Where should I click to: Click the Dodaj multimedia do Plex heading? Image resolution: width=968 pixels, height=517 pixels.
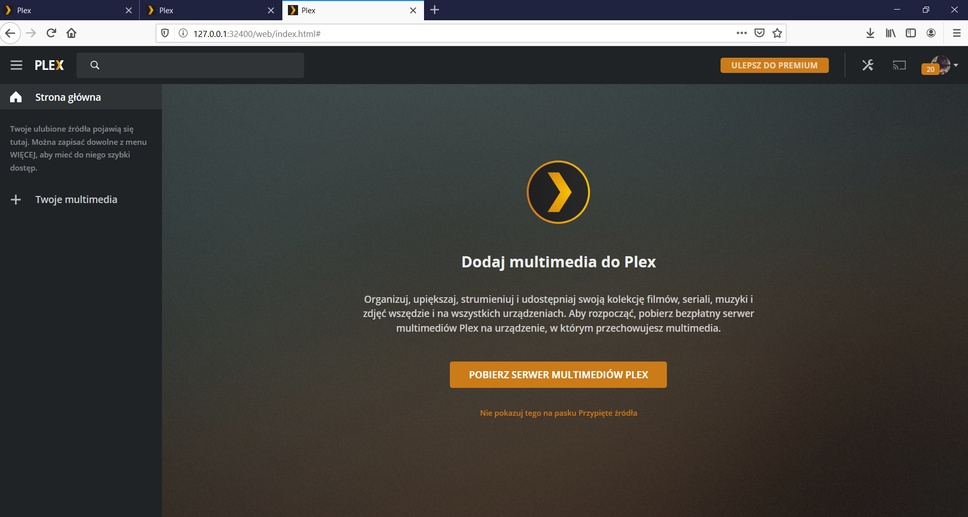[x=558, y=262]
